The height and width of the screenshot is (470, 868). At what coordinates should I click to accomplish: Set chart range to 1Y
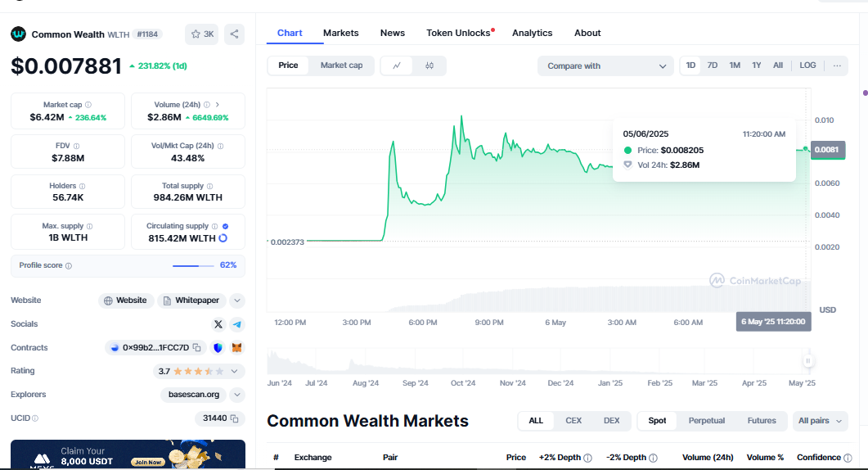(x=757, y=66)
